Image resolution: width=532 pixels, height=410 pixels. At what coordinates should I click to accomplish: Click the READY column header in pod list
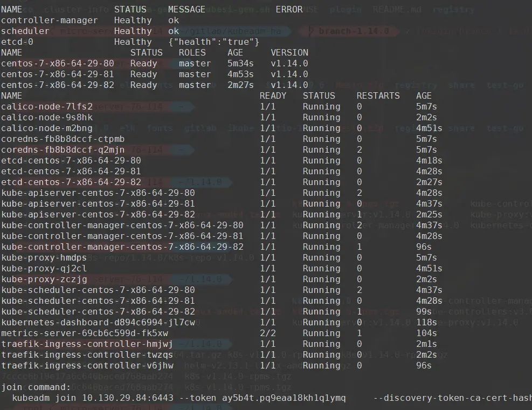coord(273,96)
